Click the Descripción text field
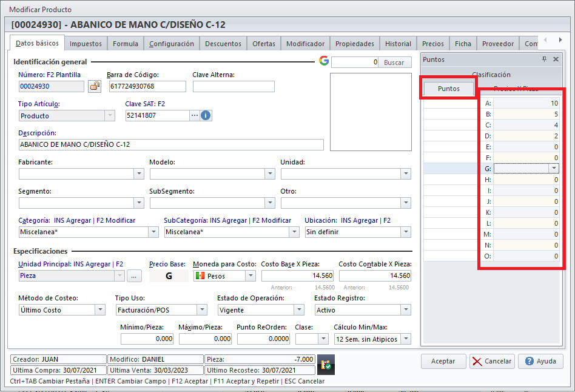Viewport: 575px width, 392px height. [171, 145]
